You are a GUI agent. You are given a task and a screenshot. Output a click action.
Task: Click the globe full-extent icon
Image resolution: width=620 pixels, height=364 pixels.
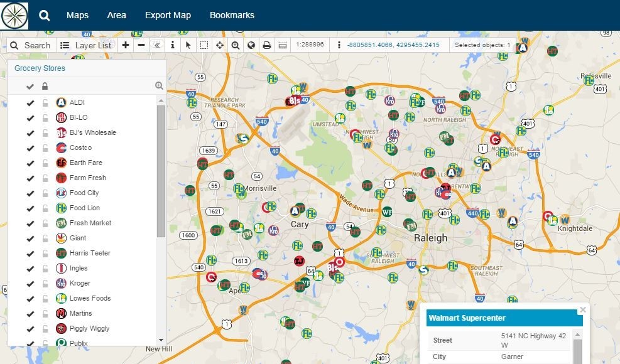click(251, 45)
